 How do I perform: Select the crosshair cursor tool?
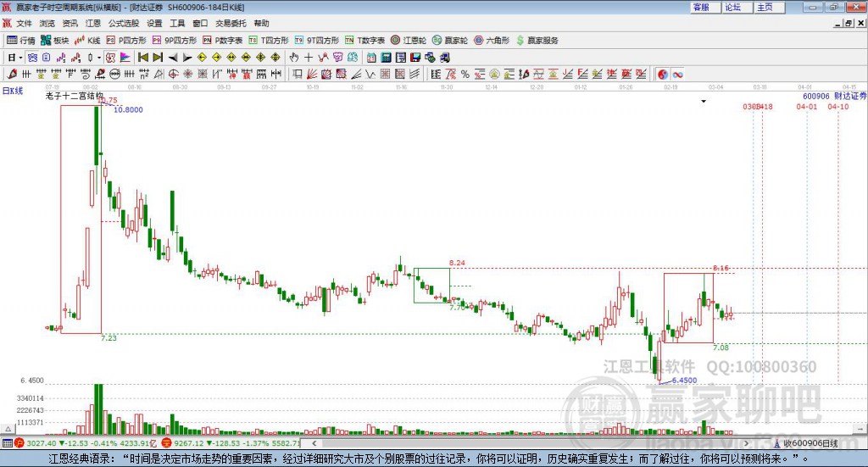coord(309,58)
